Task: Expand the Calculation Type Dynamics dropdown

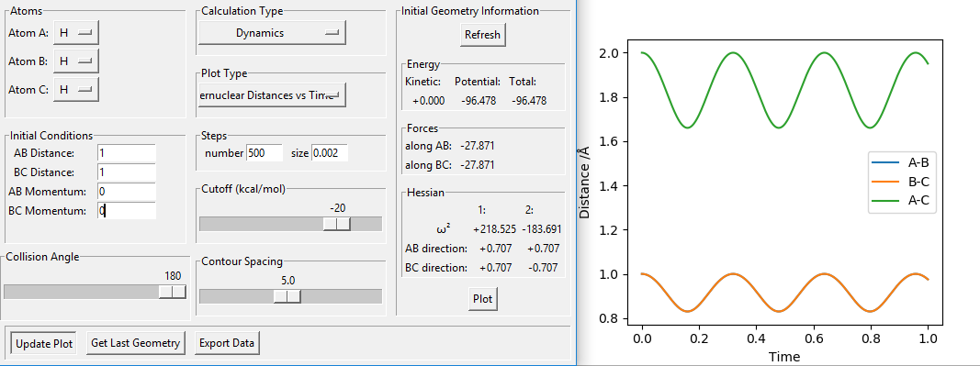Action: coord(272,33)
